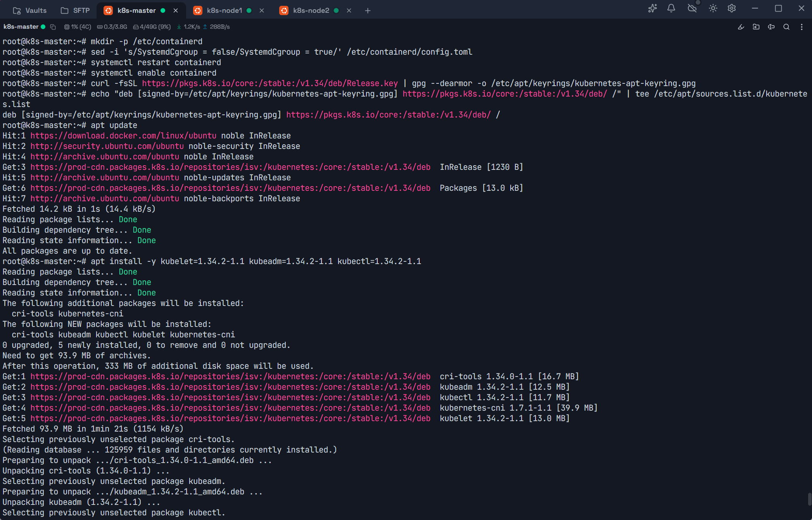Click the 'Fetched 93.9 MB in 1min 21s' line
Image resolution: width=812 pixels, height=520 pixels.
[x=93, y=429]
